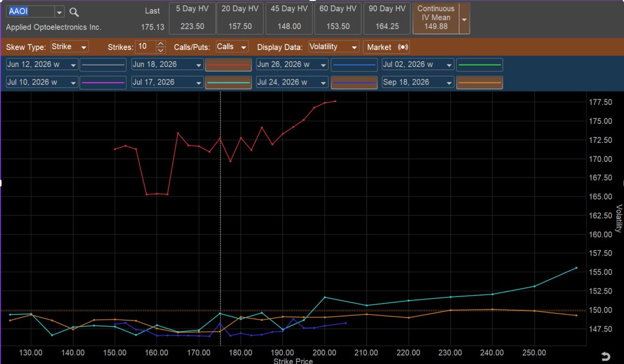Open the AAOI symbol history dropdown arrow
The image size is (624, 364).
coord(59,12)
